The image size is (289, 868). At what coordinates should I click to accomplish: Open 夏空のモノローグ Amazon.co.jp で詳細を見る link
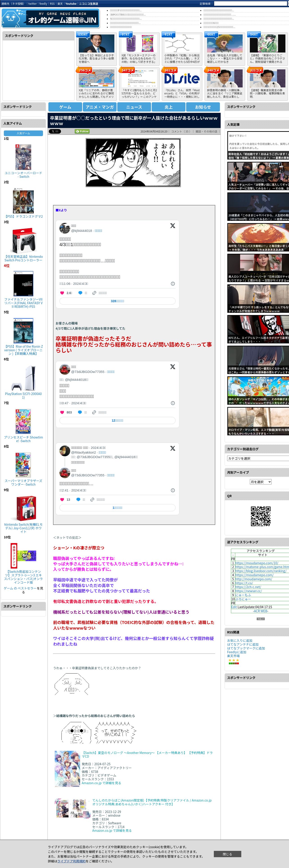click(101, 783)
